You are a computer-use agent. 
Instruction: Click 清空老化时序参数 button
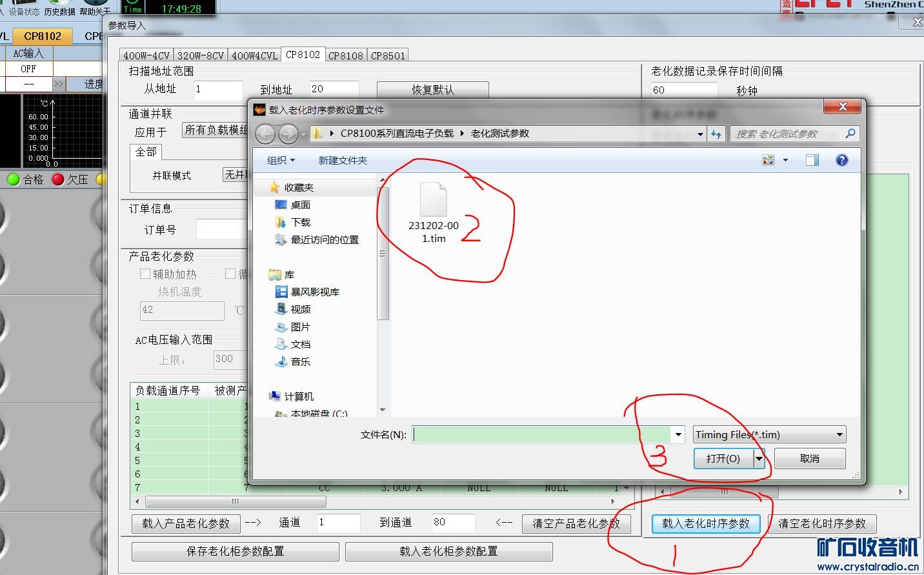822,523
